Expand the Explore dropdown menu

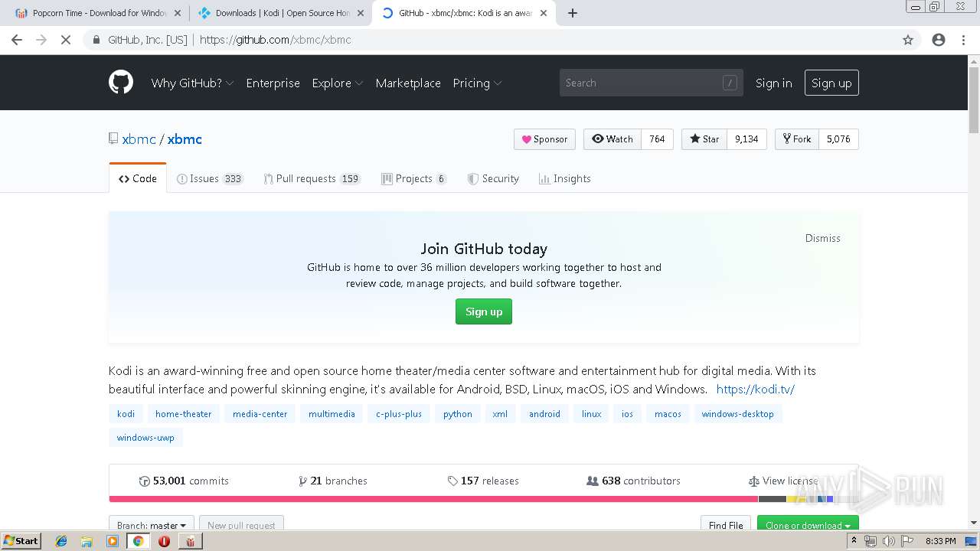pos(338,83)
